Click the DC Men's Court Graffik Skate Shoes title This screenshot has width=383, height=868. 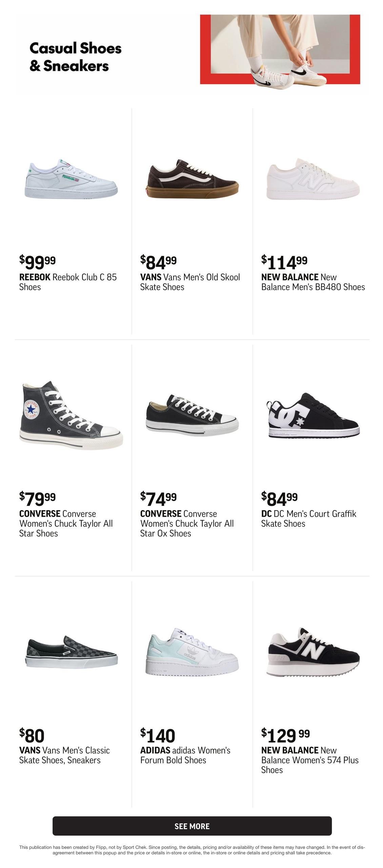(308, 518)
